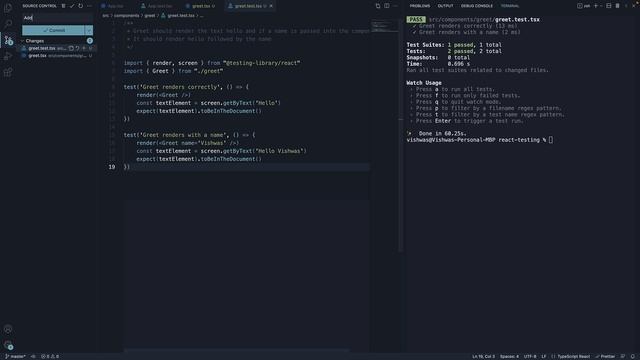Open the Explorer view in activity bar

point(8,8)
